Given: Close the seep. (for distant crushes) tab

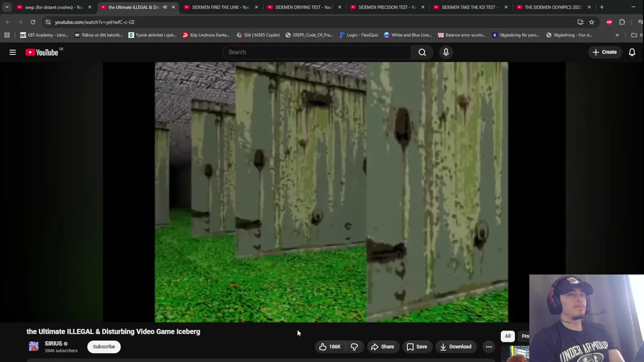Looking at the screenshot, I should pos(90,7).
